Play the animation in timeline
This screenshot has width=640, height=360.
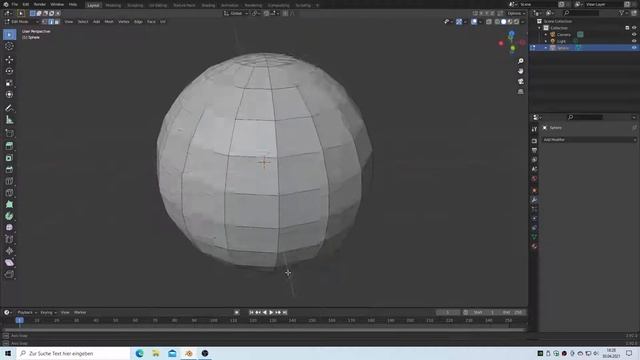point(271,312)
